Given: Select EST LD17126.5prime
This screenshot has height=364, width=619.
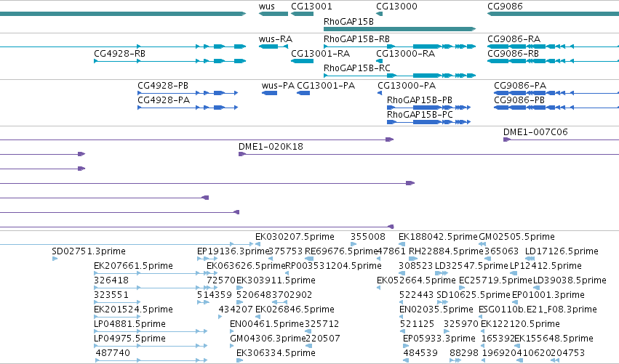Looking at the screenshot, I should (x=562, y=251).
